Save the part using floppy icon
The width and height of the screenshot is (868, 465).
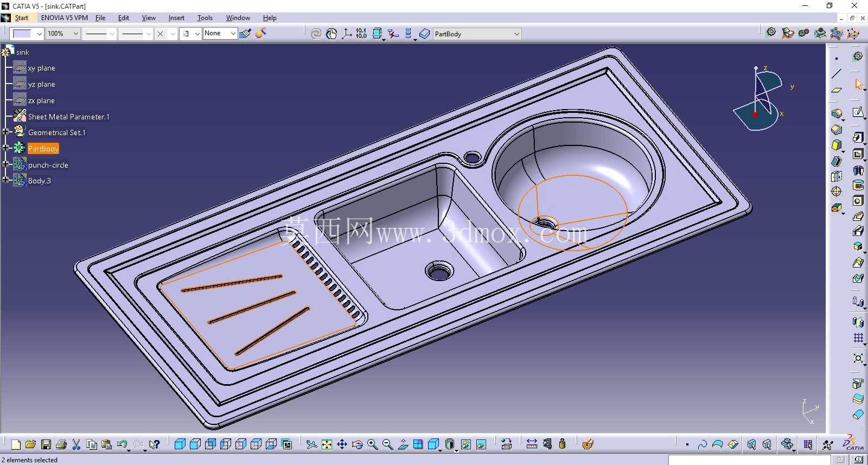tap(46, 445)
